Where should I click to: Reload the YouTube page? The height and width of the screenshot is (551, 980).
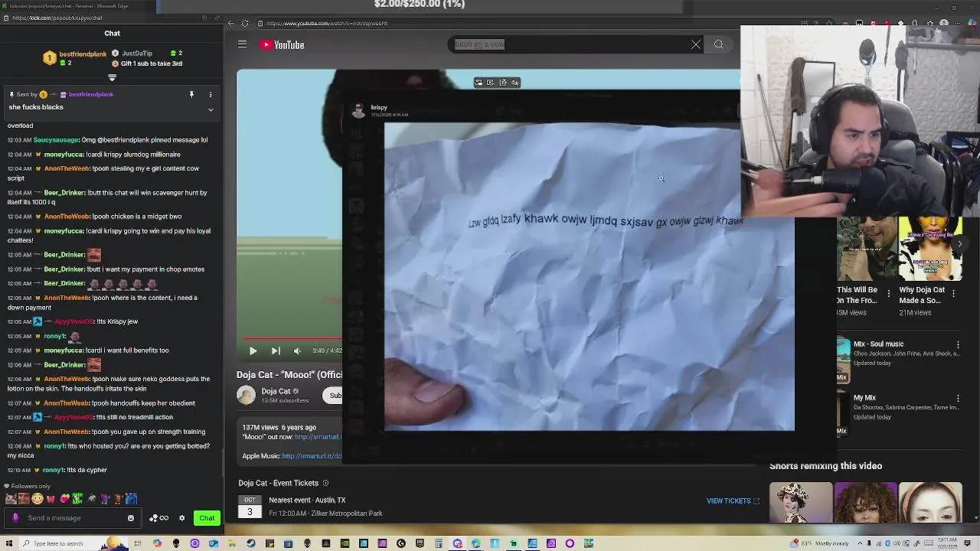(245, 24)
